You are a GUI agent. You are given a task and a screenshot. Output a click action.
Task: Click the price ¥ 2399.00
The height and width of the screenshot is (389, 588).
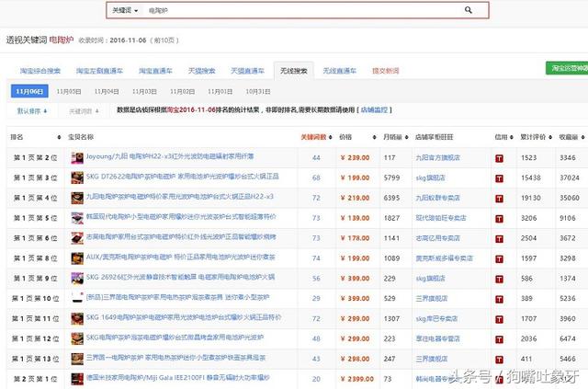[x=357, y=379]
